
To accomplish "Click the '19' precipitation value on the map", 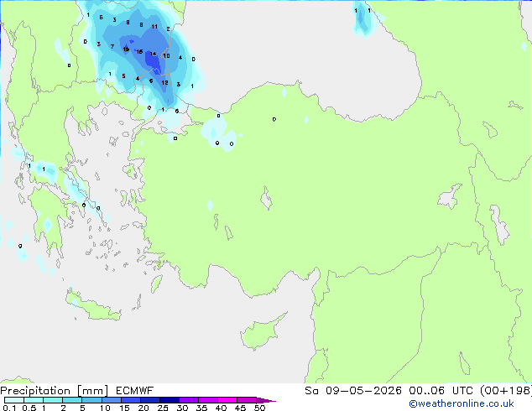I will [126, 49].
